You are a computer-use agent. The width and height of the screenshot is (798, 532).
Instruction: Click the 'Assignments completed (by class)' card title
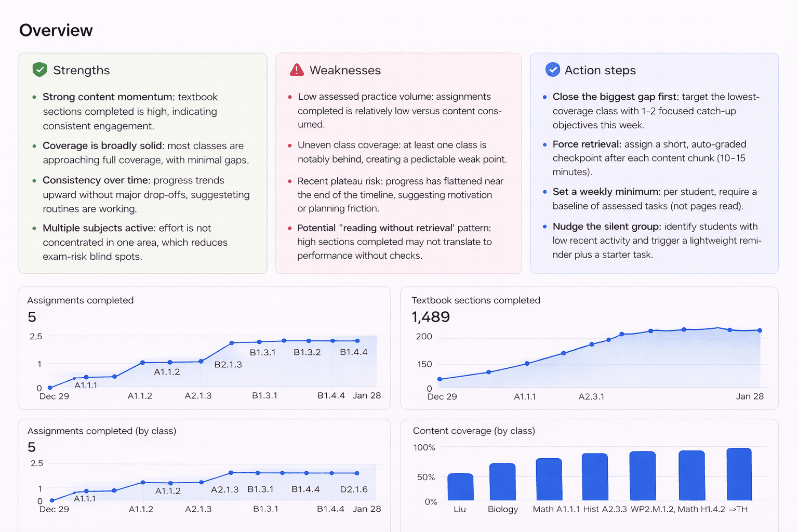click(x=102, y=431)
